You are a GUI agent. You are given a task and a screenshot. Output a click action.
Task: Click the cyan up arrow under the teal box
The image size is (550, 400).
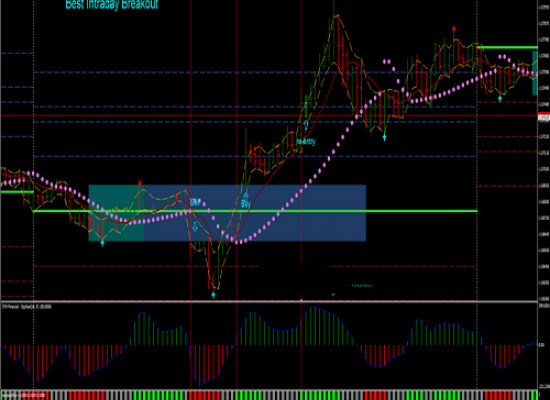(102, 243)
